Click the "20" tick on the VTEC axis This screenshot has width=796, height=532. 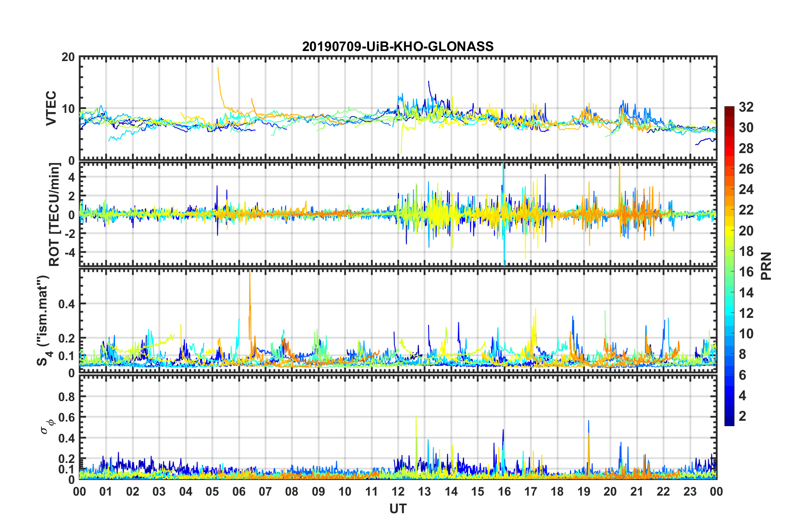(x=68, y=57)
